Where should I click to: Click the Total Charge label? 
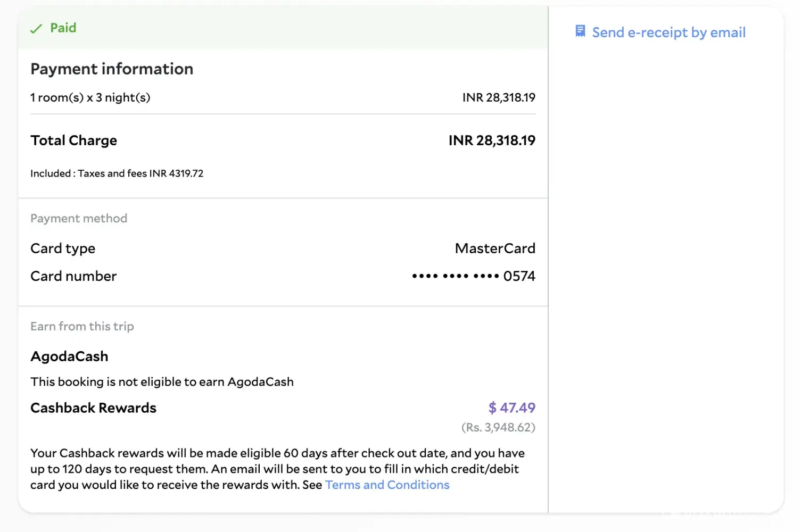(x=74, y=140)
